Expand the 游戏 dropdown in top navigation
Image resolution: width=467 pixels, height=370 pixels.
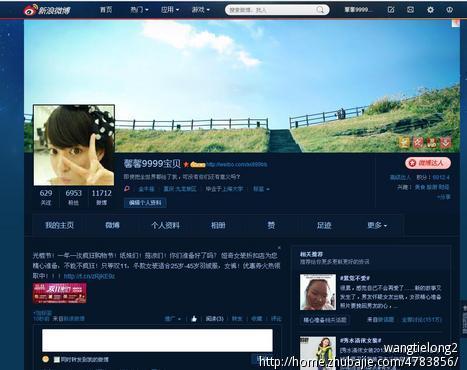[201, 10]
